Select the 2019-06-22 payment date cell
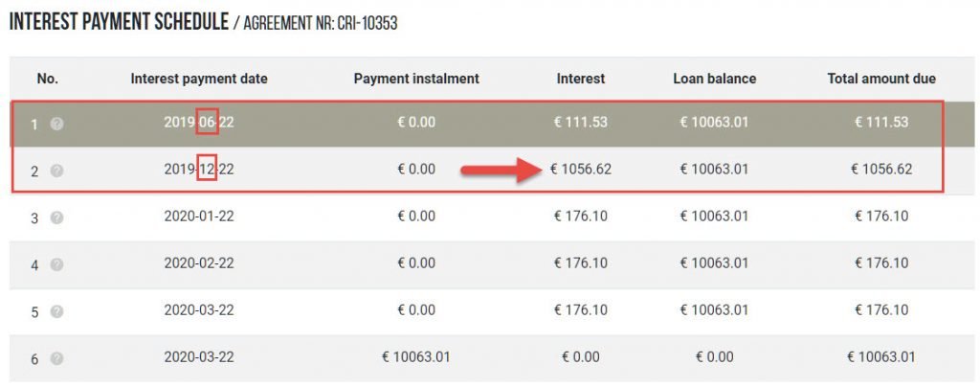This screenshot has height=387, width=980. pyautogui.click(x=199, y=122)
